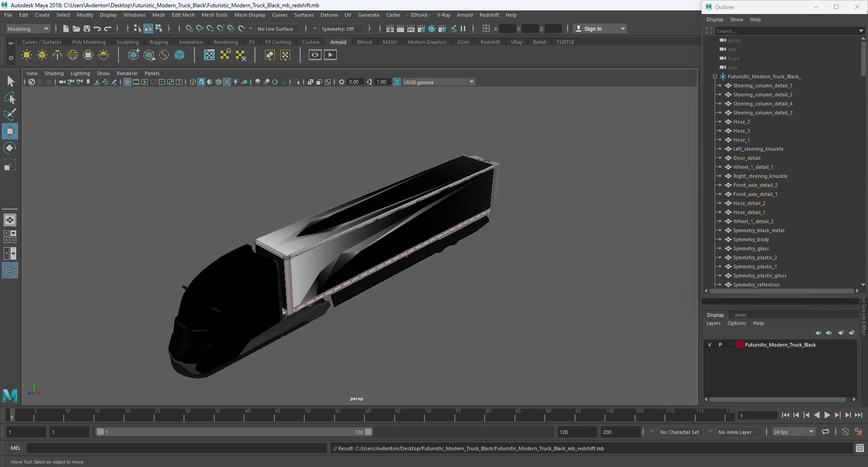The height and width of the screenshot is (467, 868).
Task: Toggle layer visibility V box
Action: pos(710,345)
